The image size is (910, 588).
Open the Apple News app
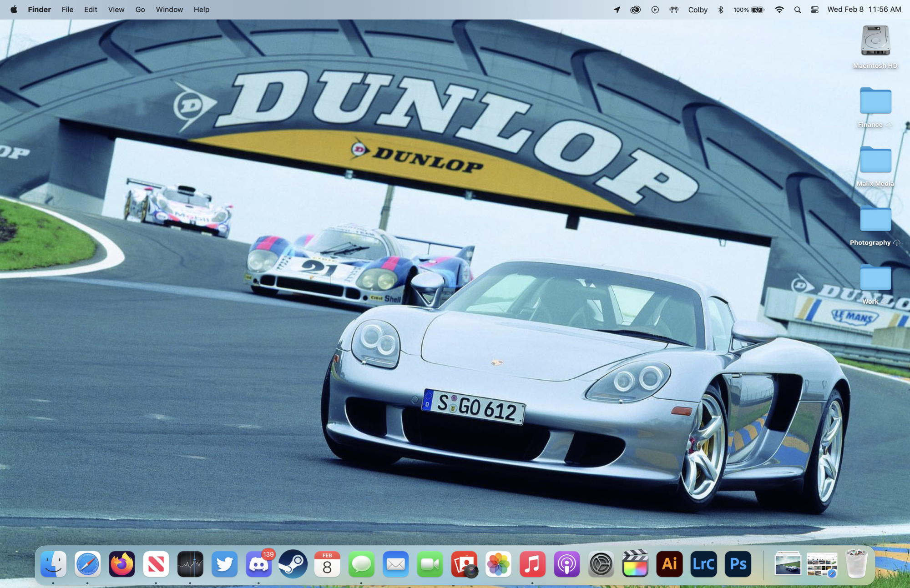156,564
